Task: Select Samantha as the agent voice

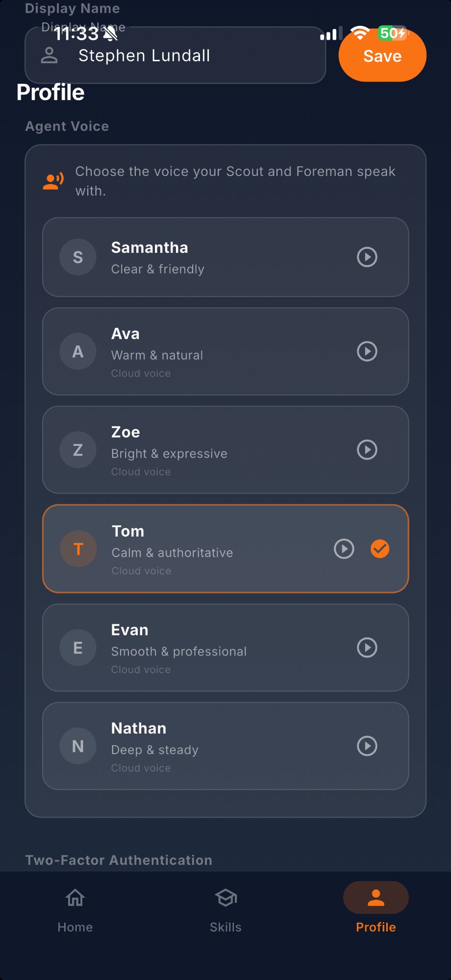Action: (196, 257)
